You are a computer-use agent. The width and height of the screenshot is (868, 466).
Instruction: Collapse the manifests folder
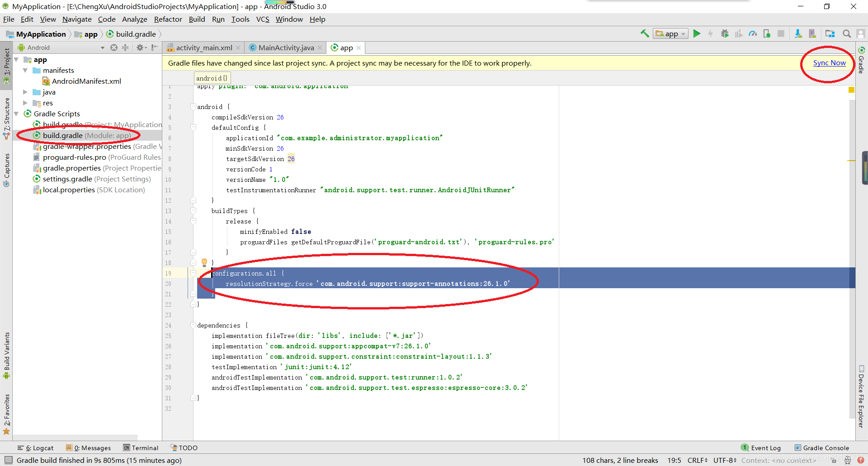25,71
